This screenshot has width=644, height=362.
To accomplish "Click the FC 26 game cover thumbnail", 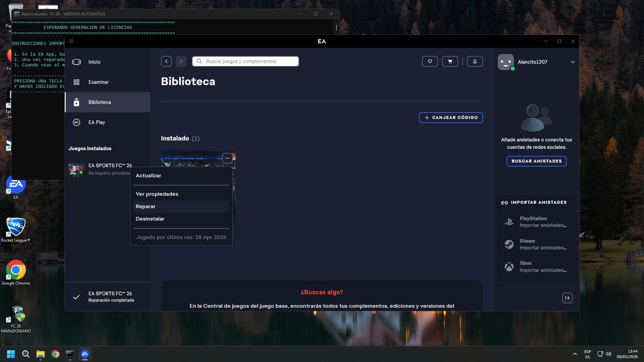I will pyautogui.click(x=76, y=169).
